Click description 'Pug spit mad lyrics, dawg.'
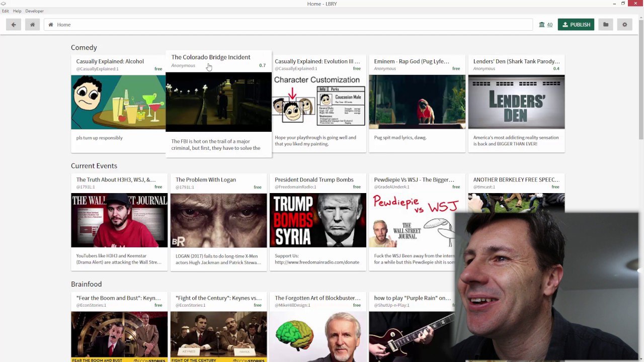 click(400, 137)
